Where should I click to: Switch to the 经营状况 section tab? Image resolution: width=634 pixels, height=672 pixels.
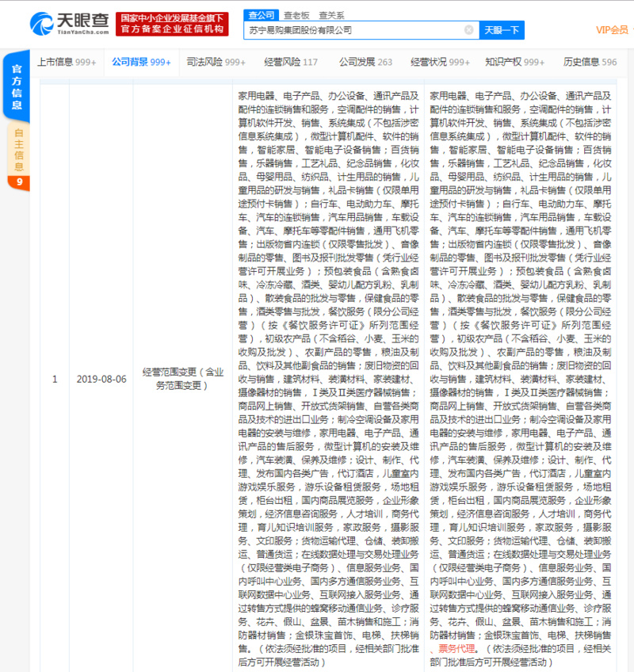point(440,62)
